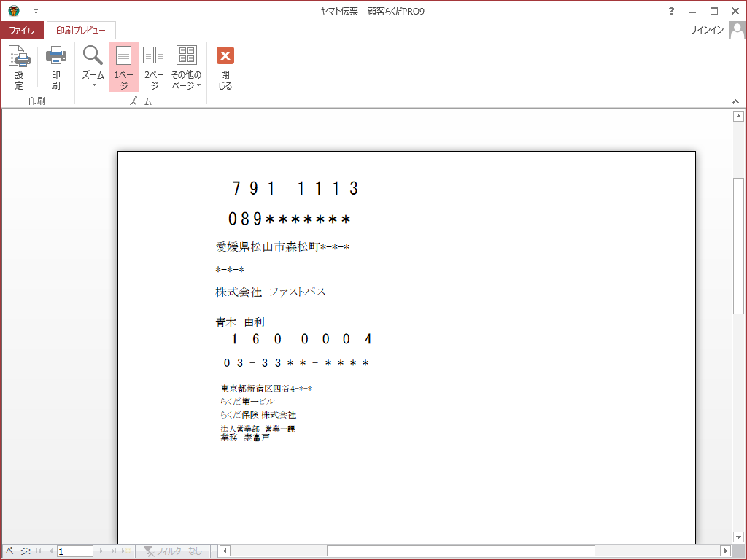Click company name 株式会社 ファストパス

point(270,292)
